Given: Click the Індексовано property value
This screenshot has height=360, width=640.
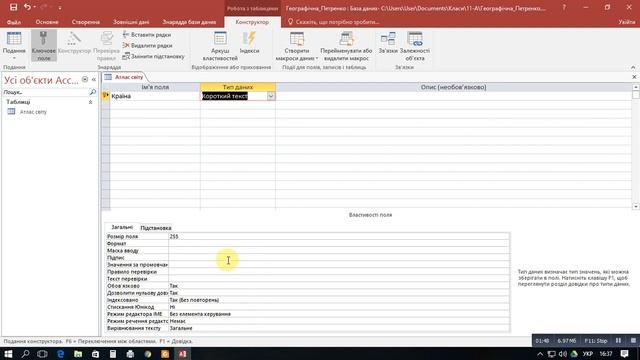Looking at the screenshot, I should (339, 300).
